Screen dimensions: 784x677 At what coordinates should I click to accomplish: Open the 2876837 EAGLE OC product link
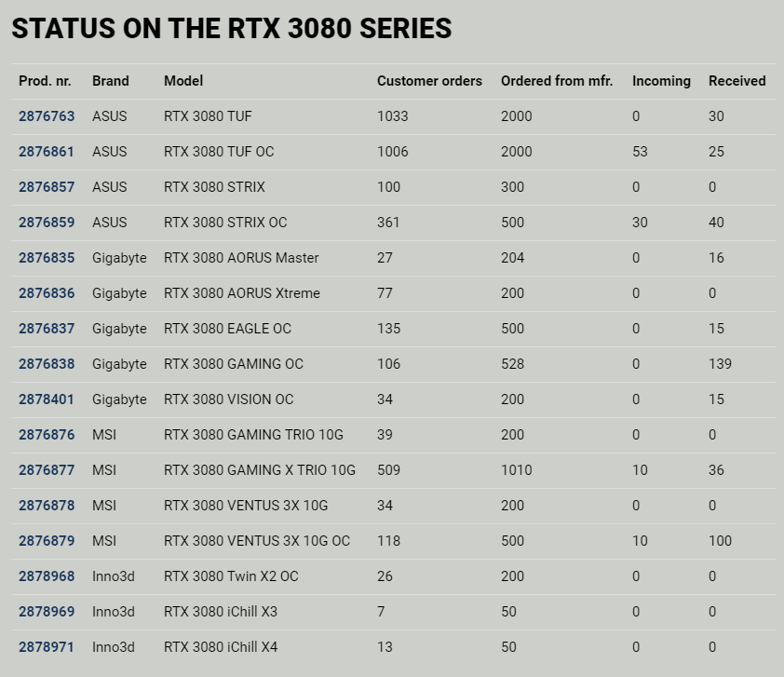[x=47, y=329]
